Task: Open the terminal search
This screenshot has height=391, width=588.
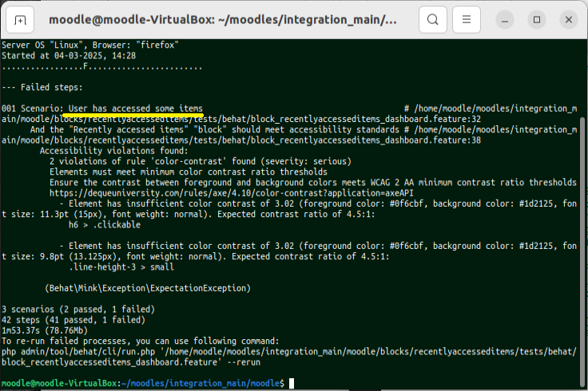Action: pos(433,19)
